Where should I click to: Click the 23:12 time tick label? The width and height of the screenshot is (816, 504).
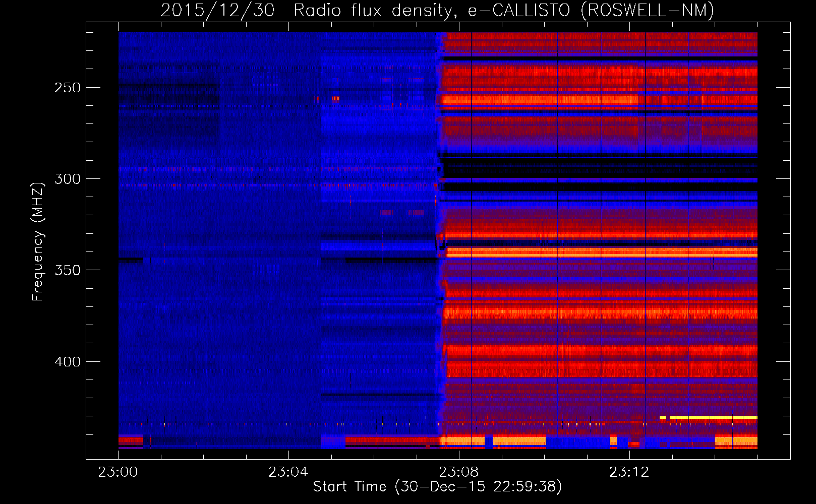[x=629, y=472]
